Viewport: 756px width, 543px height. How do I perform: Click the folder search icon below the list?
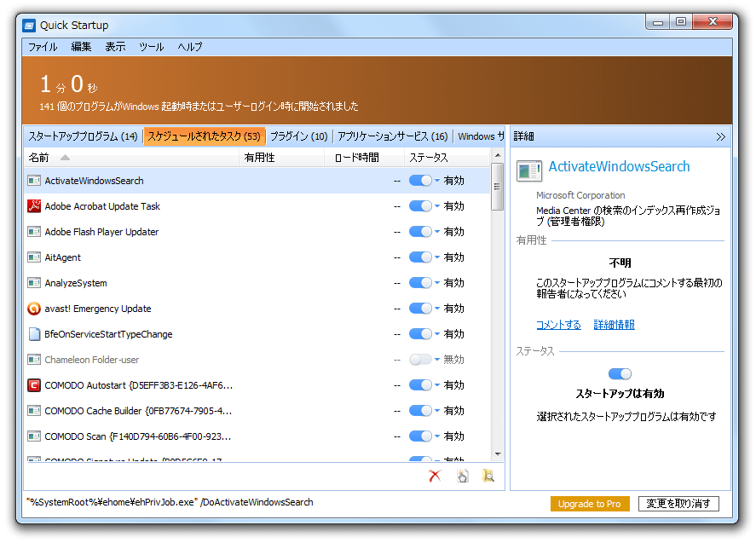[488, 476]
